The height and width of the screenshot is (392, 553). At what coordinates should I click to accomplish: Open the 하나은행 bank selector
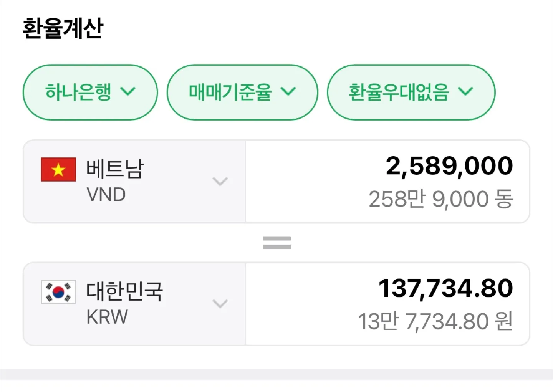[90, 92]
